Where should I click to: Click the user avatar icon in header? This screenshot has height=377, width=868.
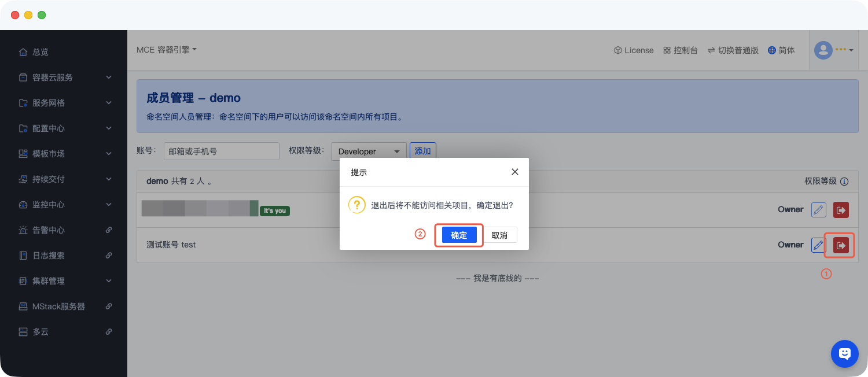pos(823,50)
